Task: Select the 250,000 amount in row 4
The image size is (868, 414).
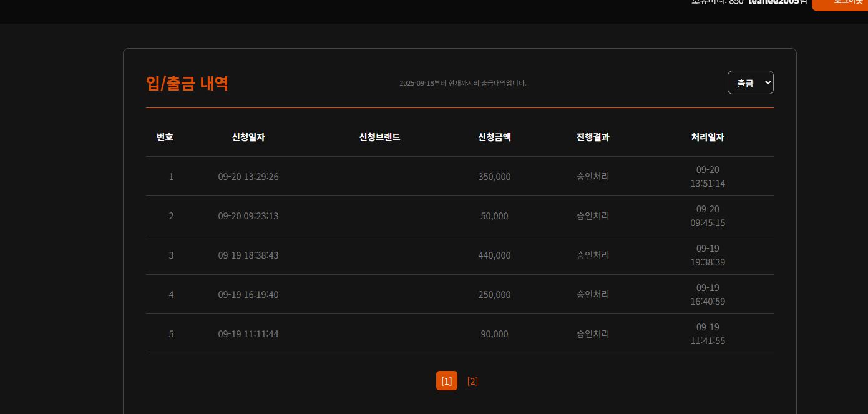Action: coord(494,295)
